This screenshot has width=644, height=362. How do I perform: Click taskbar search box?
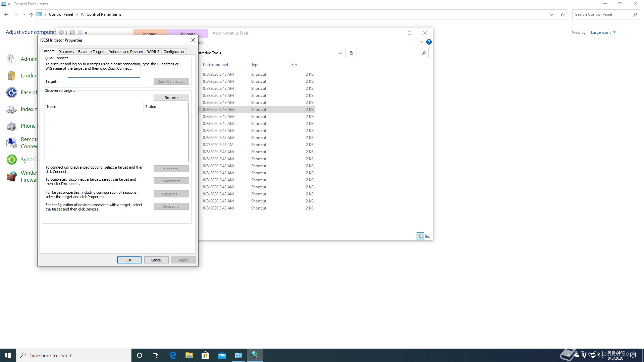[x=74, y=355]
